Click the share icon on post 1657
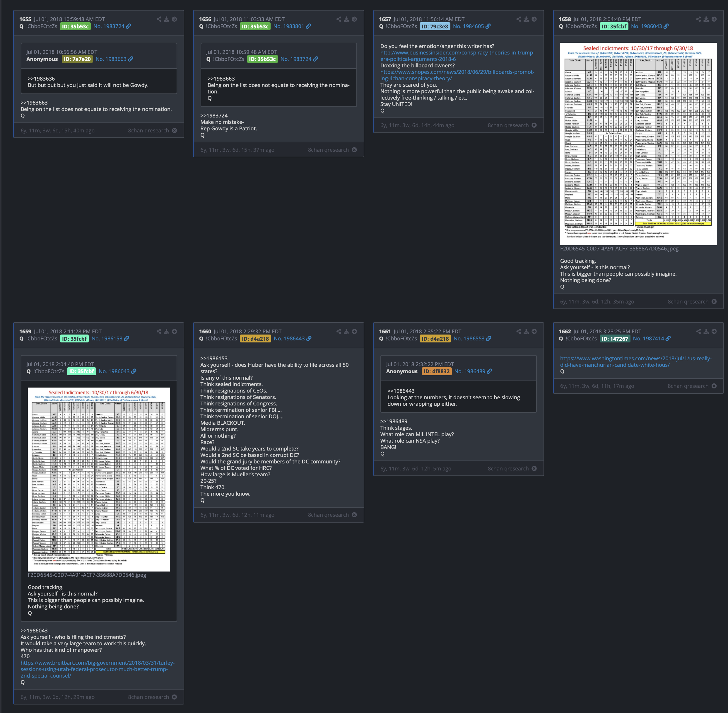 pos(519,19)
